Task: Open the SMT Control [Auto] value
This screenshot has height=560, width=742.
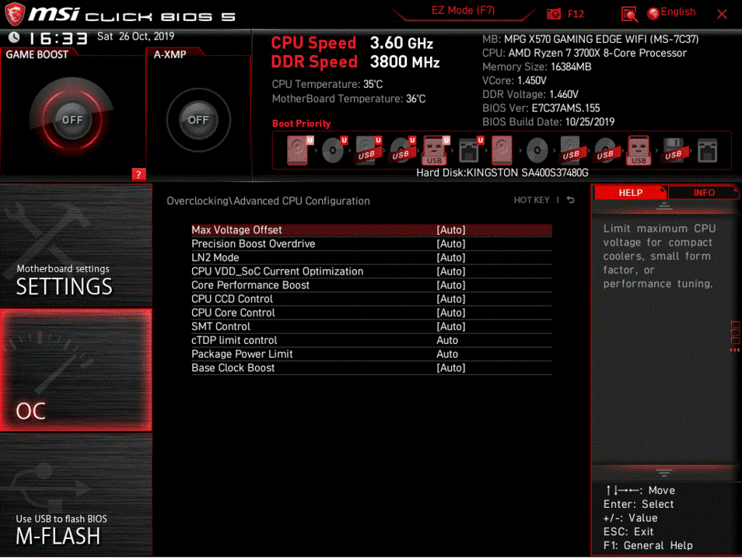Action: (451, 326)
